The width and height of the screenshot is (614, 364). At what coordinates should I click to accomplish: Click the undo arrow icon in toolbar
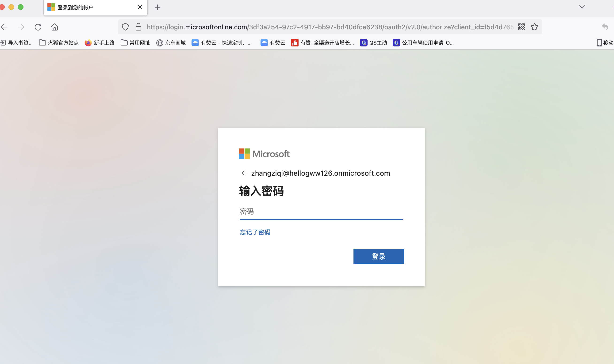click(x=605, y=27)
